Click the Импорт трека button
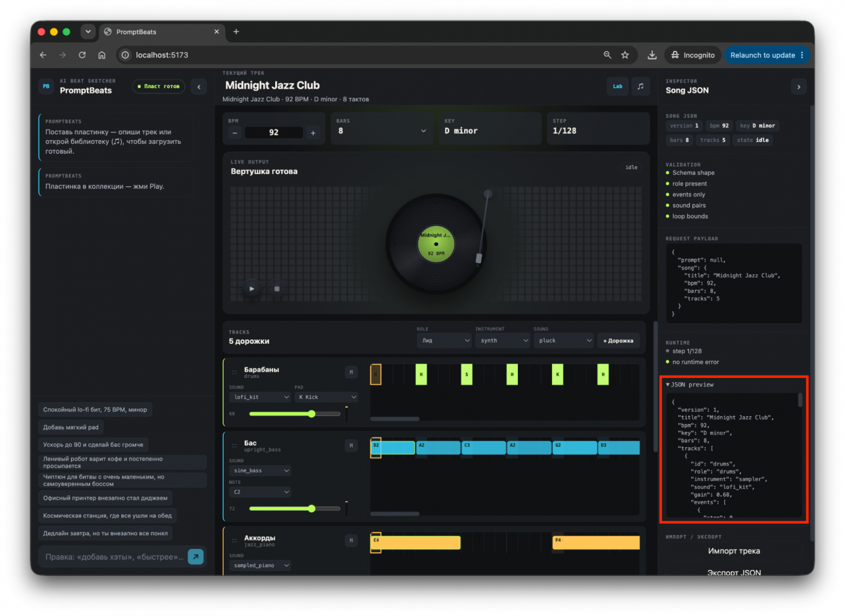 click(x=734, y=551)
